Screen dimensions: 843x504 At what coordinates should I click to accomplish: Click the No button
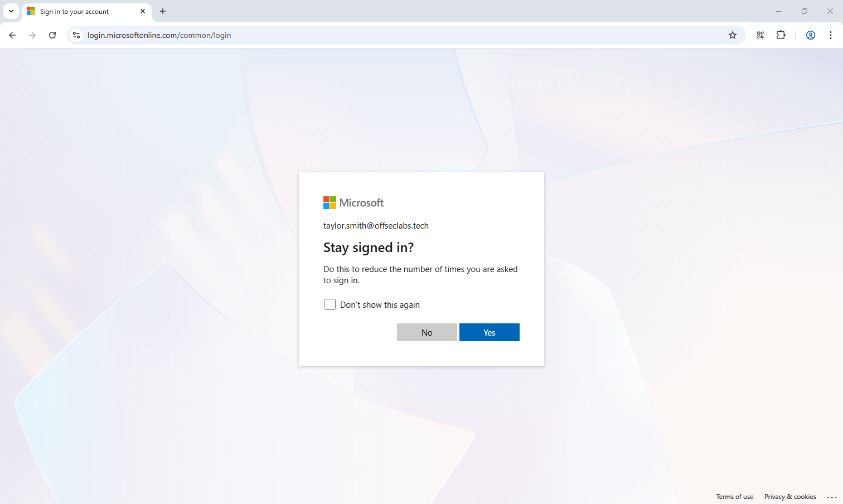tap(427, 332)
